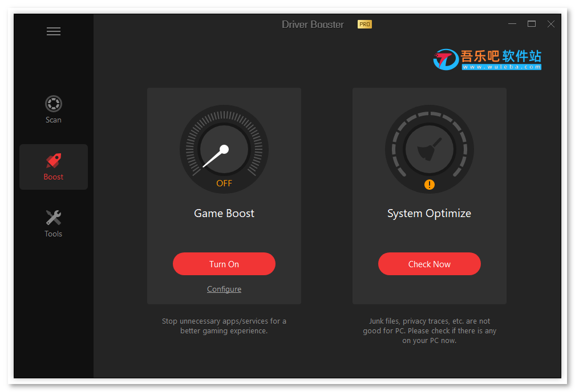This screenshot has height=392, width=575.
Task: Open the Configure link
Action: 224,289
